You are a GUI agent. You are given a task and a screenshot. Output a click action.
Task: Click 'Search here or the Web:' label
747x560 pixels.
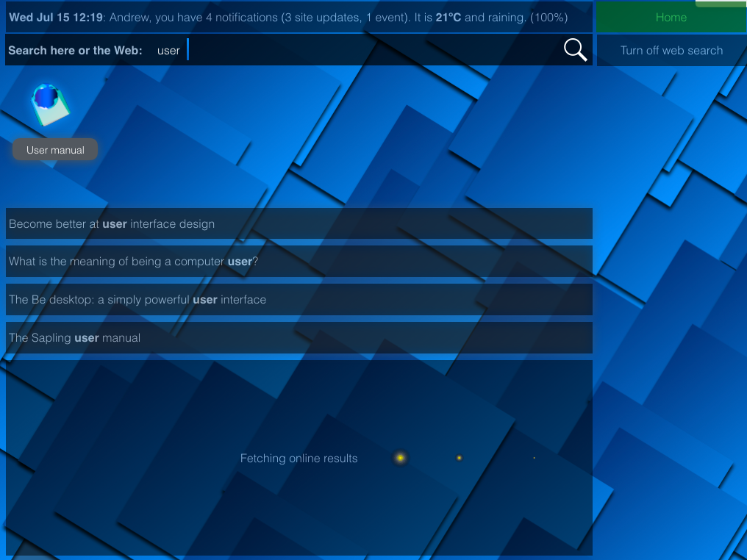click(x=75, y=51)
